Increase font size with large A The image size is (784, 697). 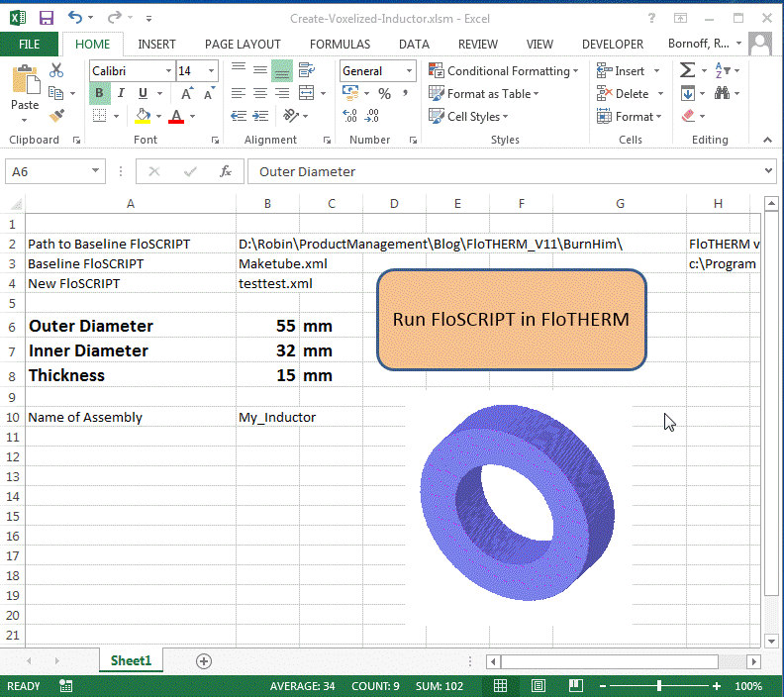click(x=186, y=93)
